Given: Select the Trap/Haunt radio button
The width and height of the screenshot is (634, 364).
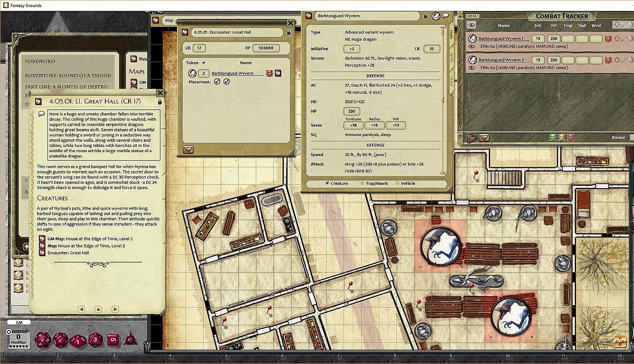Looking at the screenshot, I should [363, 183].
